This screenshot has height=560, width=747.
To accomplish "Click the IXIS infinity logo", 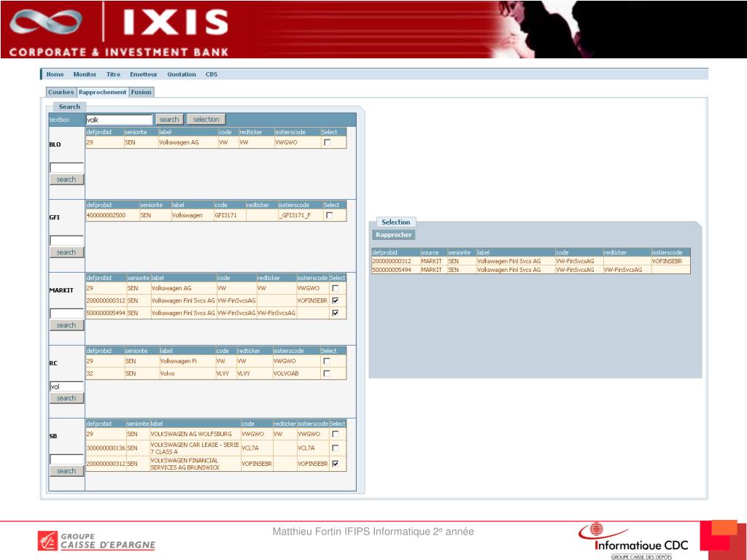I will coord(45,22).
